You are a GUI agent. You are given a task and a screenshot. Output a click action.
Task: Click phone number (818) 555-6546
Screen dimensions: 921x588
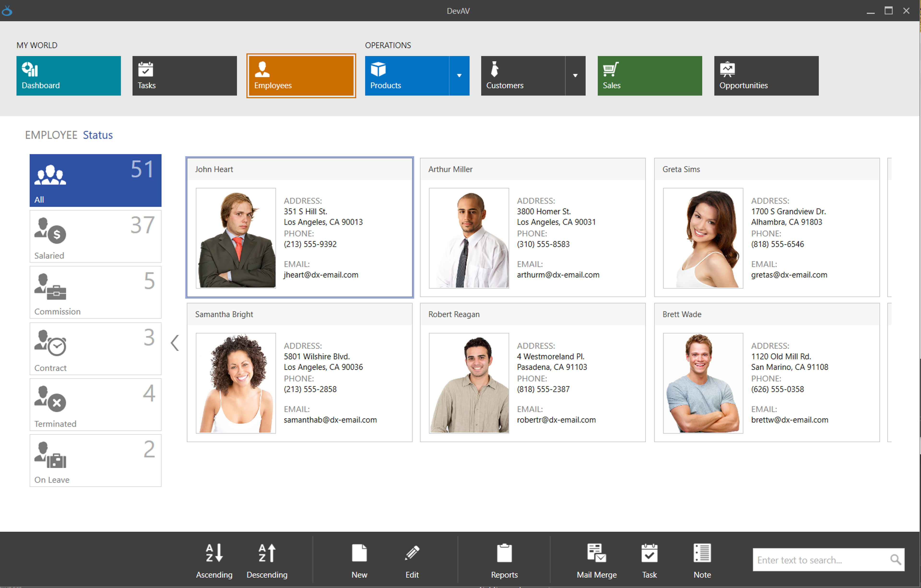pos(778,244)
